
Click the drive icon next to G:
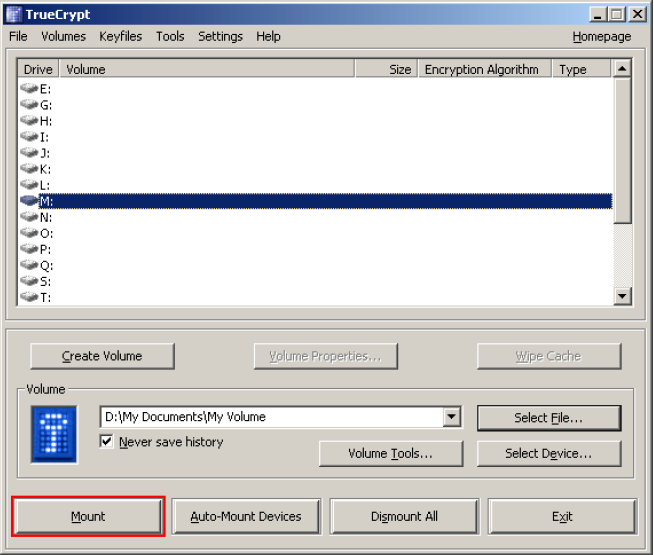pos(29,104)
